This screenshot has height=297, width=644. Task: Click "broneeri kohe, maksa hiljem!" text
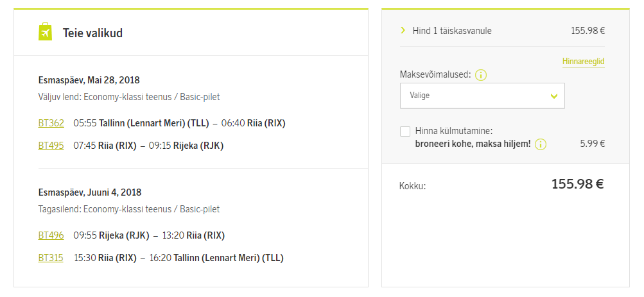click(473, 144)
